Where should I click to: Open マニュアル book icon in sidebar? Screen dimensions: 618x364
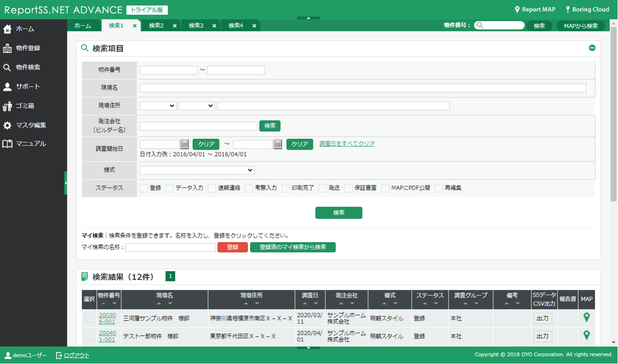point(7,144)
